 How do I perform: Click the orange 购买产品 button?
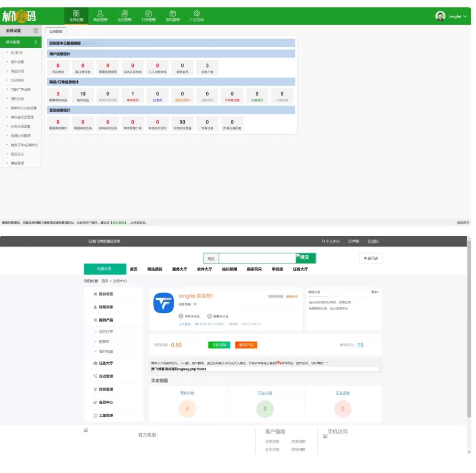click(x=247, y=345)
